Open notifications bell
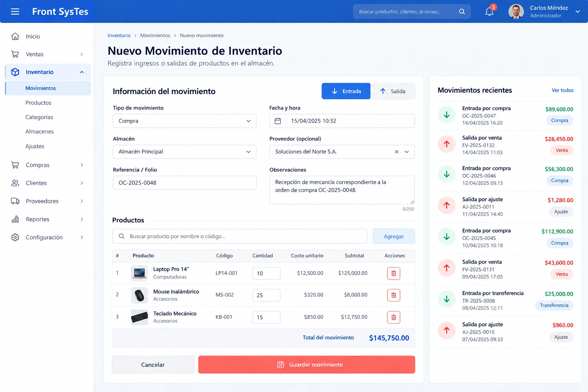This screenshot has height=392, width=588. [490, 11]
